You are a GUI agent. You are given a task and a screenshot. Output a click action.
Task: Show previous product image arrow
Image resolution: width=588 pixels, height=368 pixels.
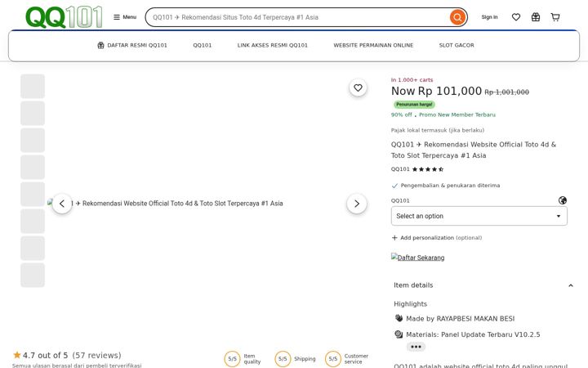coord(62,204)
